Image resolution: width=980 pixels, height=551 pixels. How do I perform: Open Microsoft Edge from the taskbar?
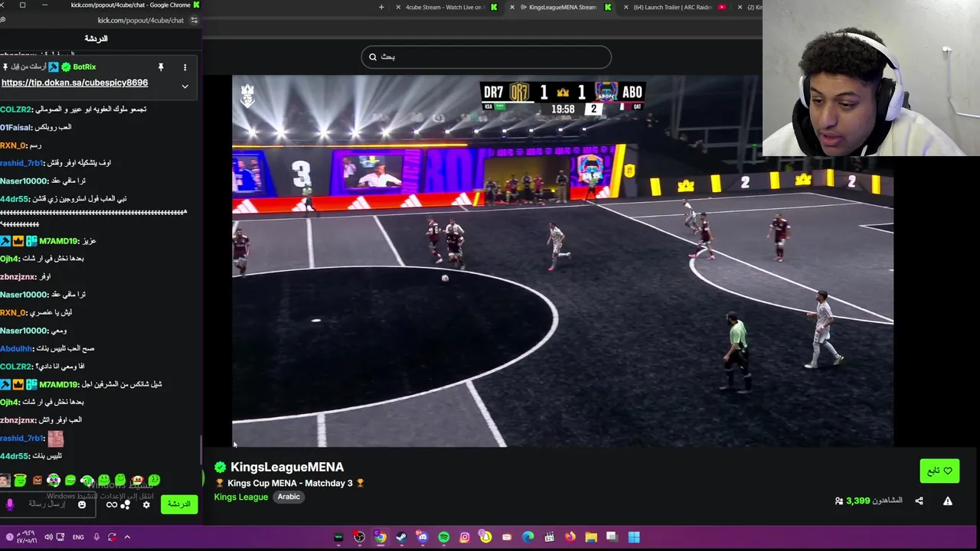[x=528, y=537]
